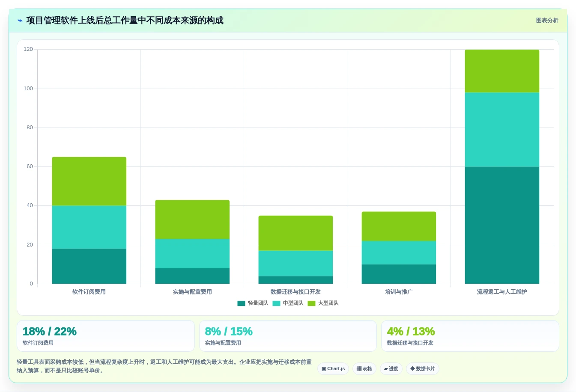The width and height of the screenshot is (576, 392).
Task: Click the Chart.js tag chip
Action: (x=333, y=368)
